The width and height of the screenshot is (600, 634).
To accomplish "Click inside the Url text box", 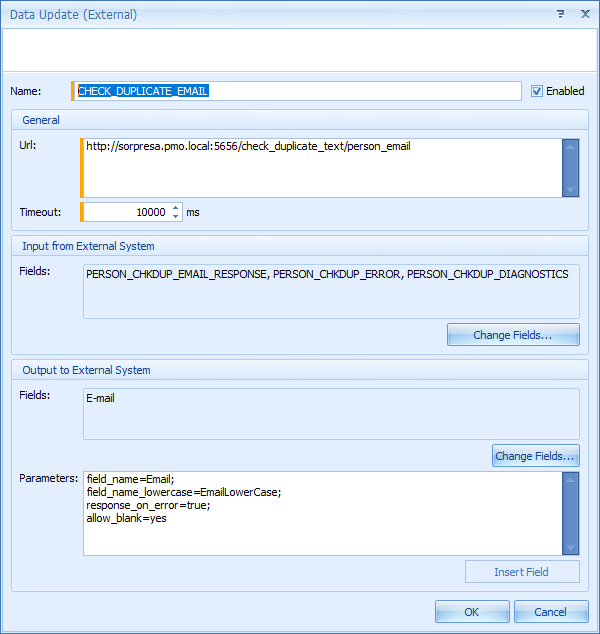I will (320, 167).
